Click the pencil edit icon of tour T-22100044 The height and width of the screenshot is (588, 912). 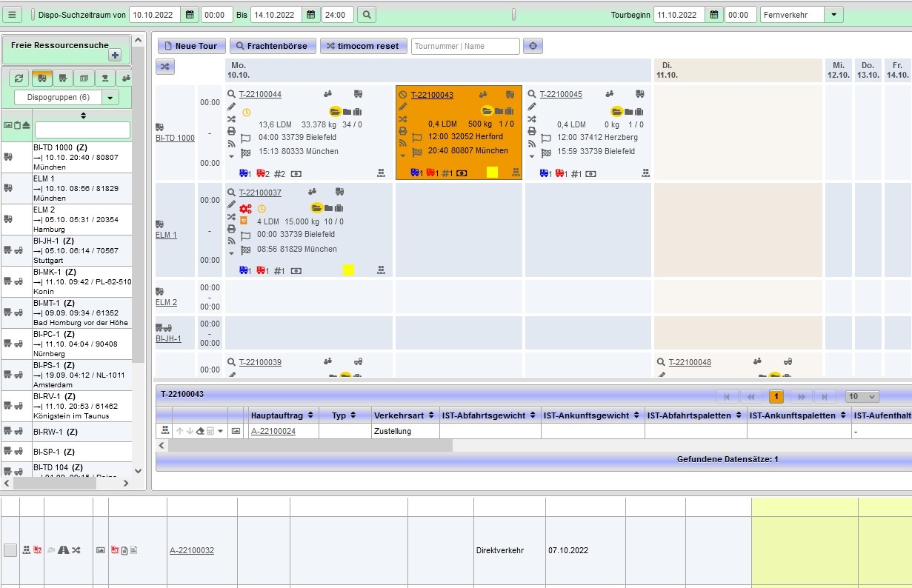tap(231, 107)
